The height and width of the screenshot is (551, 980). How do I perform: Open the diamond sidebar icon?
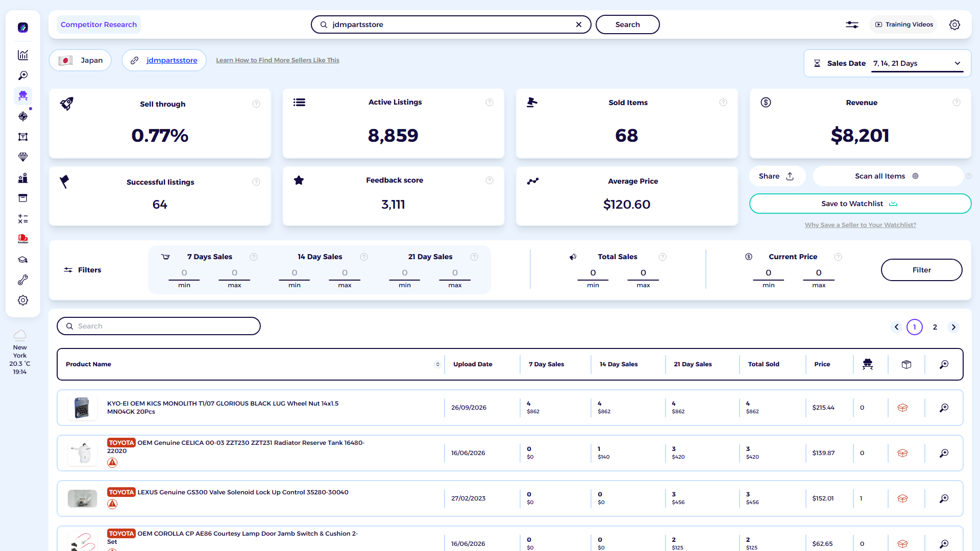pos(23,157)
